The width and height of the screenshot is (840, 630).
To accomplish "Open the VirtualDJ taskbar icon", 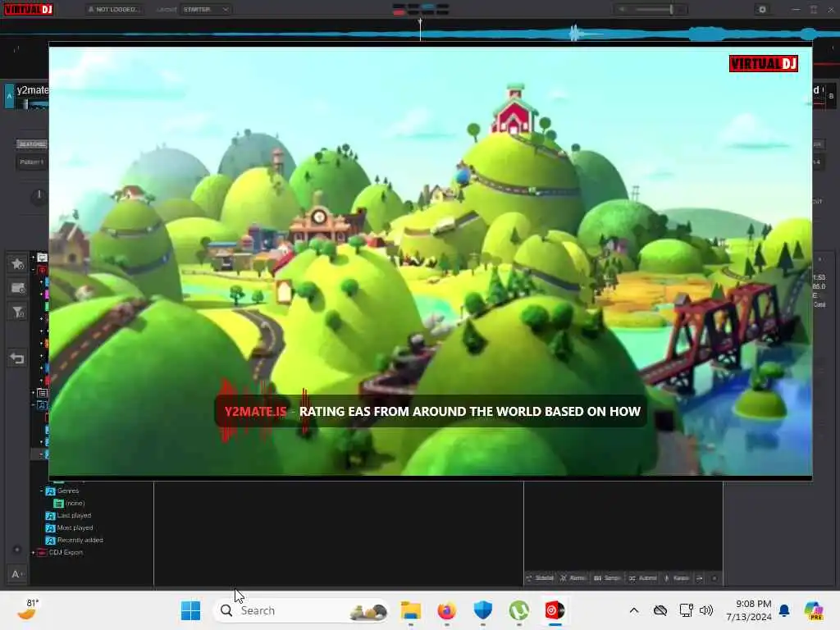I will pyautogui.click(x=555, y=610).
